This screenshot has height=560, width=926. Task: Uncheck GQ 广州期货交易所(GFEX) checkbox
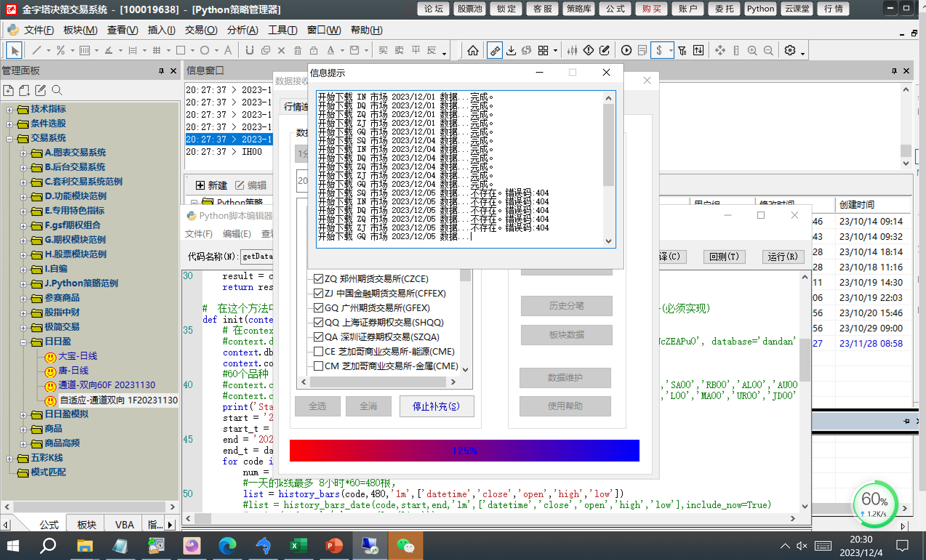[x=318, y=308]
